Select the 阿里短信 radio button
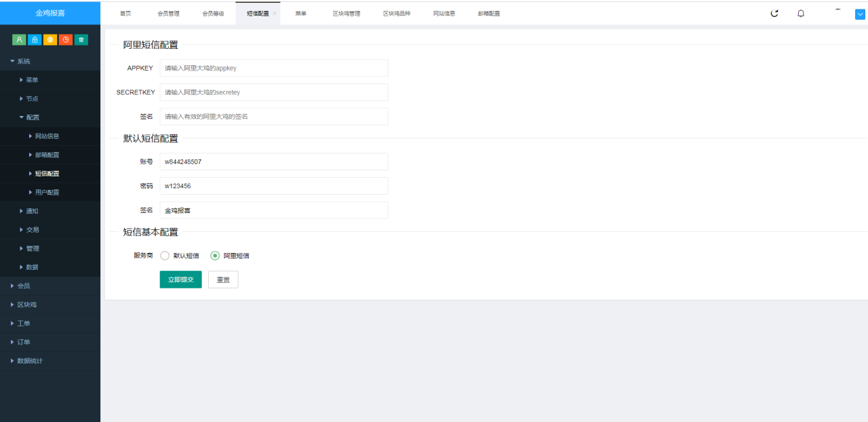Image resolution: width=868 pixels, height=422 pixels. [x=215, y=256]
